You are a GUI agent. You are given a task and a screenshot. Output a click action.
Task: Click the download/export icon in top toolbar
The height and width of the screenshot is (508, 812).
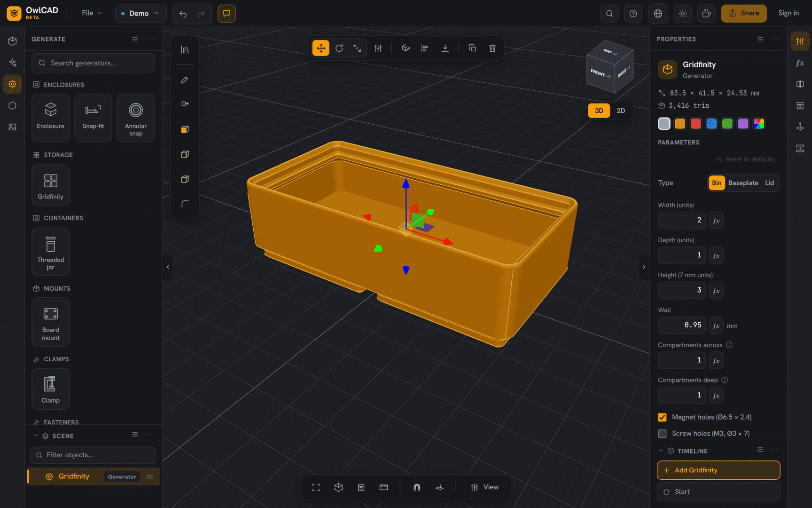pyautogui.click(x=445, y=48)
